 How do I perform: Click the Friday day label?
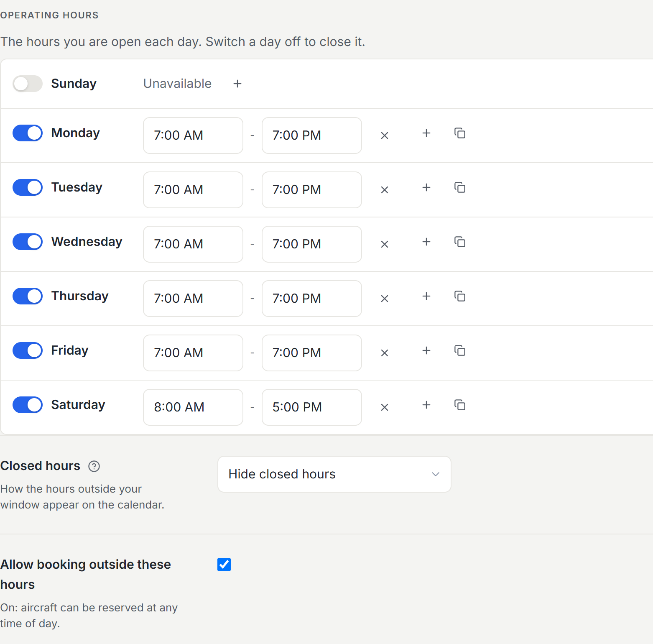tap(69, 350)
